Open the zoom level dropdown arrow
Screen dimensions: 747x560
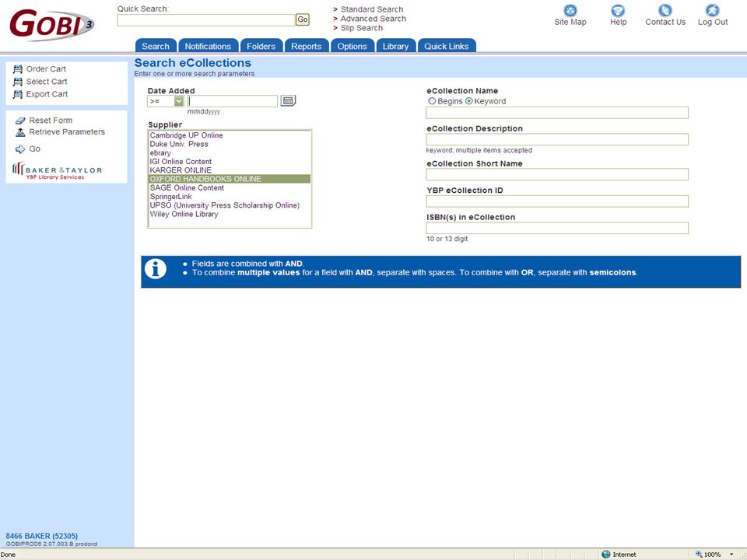[x=731, y=555]
